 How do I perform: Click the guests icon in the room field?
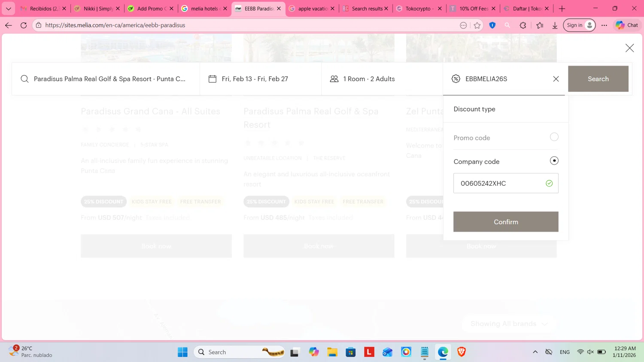[x=334, y=79]
